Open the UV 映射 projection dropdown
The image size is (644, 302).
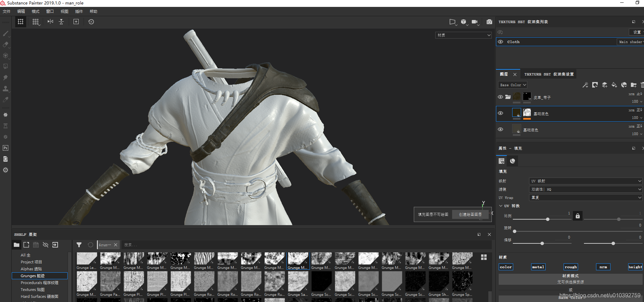click(x=586, y=181)
